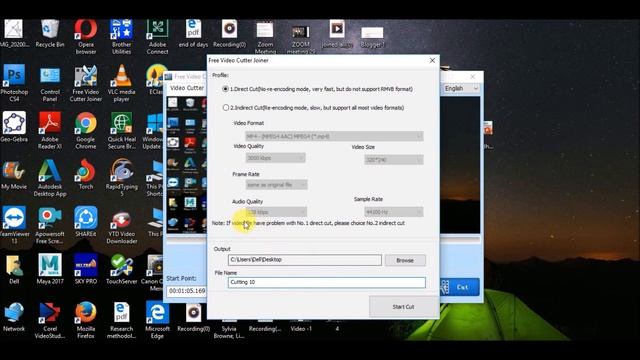Open the Dell user folder icon
This screenshot has height=360, width=640.
click(14, 269)
